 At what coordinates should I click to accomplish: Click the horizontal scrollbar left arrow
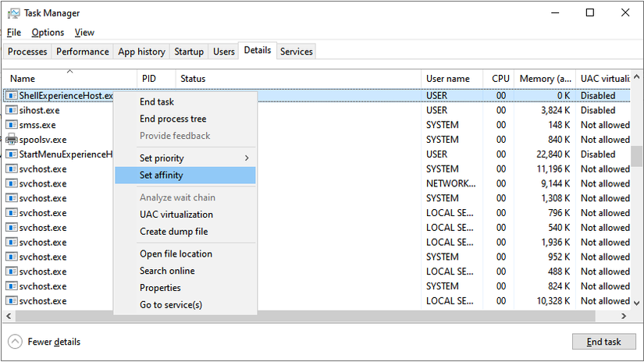(x=9, y=316)
